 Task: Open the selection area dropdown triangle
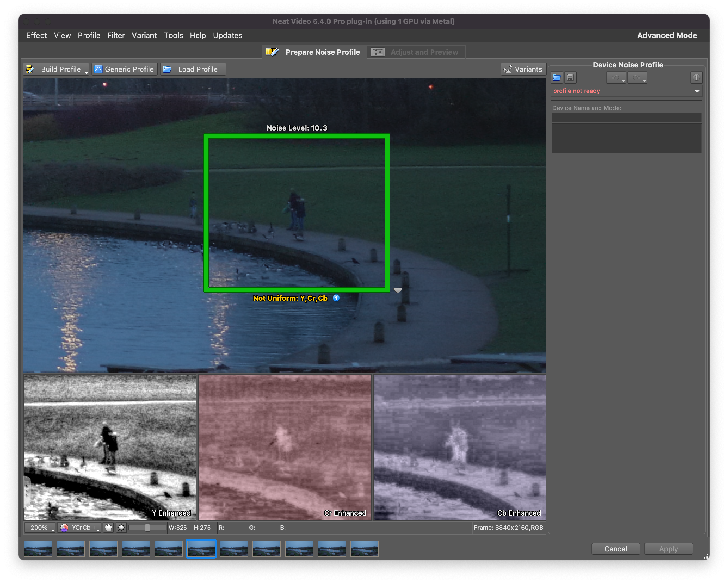[x=397, y=290]
